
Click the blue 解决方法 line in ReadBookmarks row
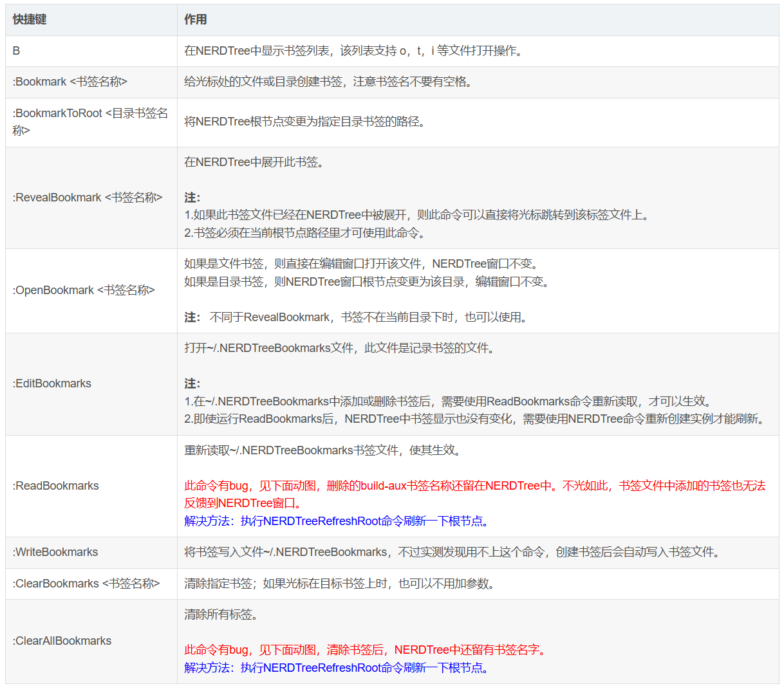[x=339, y=521]
